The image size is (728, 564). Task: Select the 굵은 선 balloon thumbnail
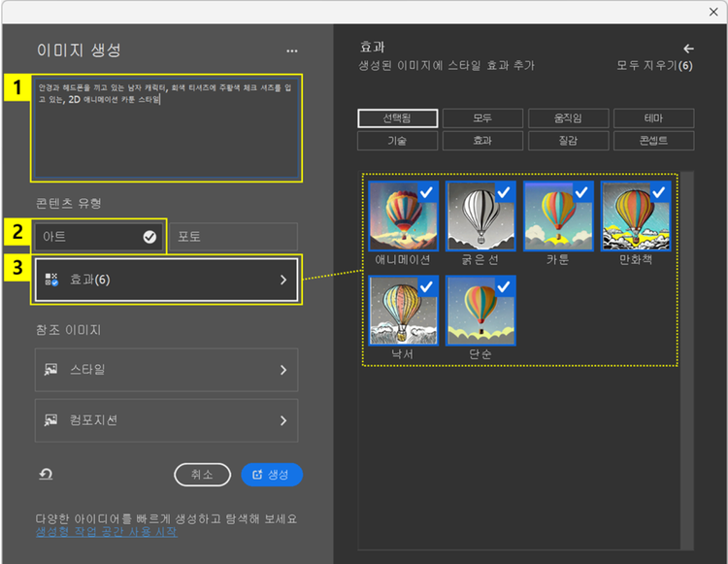[480, 216]
